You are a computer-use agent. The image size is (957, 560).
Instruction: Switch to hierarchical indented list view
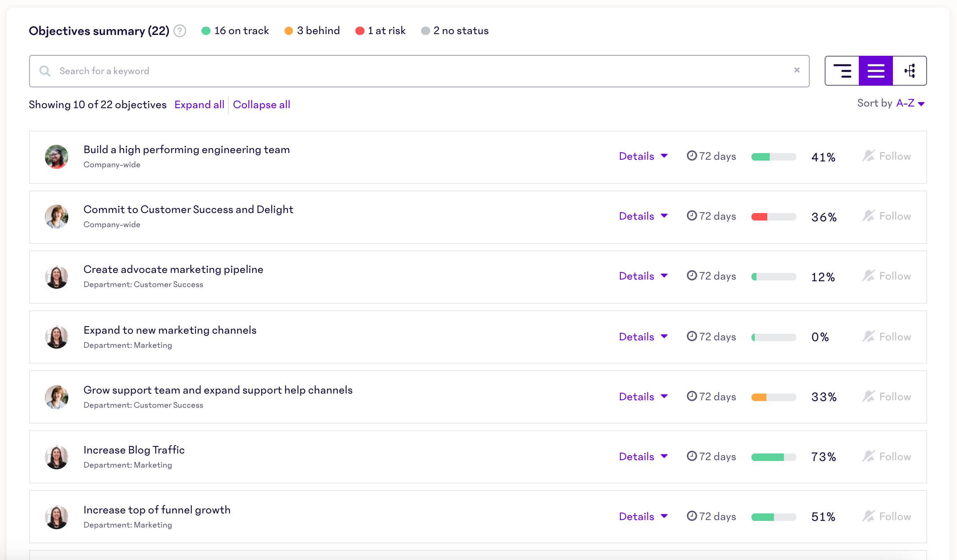[842, 71]
